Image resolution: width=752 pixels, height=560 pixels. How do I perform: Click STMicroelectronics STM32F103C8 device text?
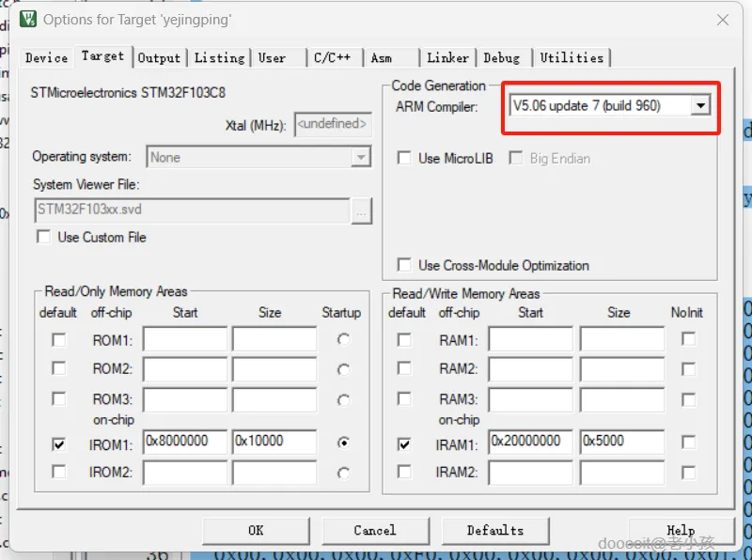tap(128, 92)
